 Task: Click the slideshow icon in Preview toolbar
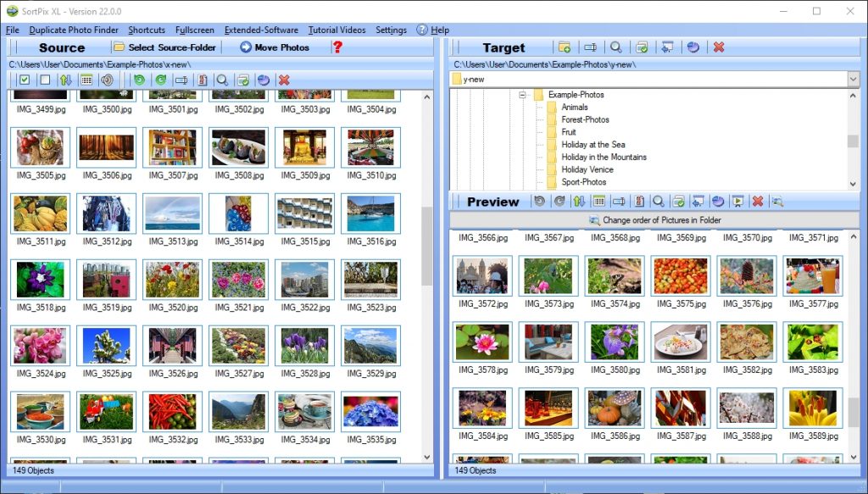(x=738, y=202)
